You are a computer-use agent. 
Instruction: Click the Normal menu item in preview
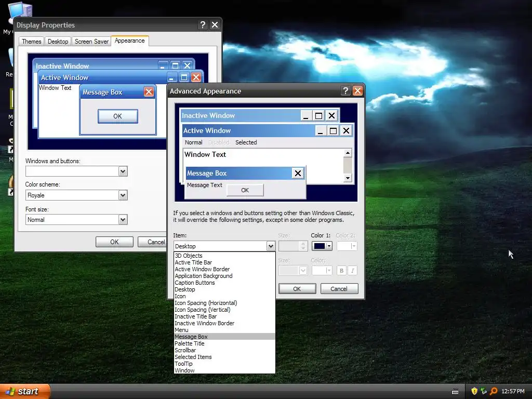193,142
